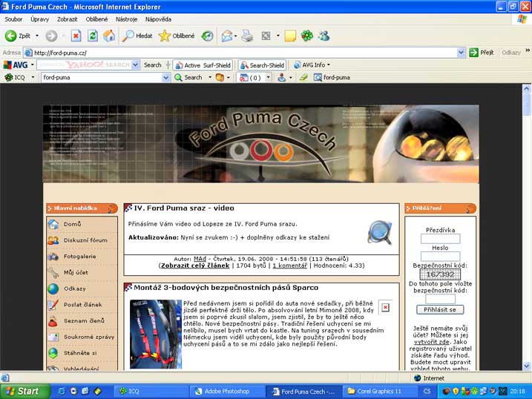This screenshot has height=399, width=532.
Task: Go to Home page icon
Action: (x=109, y=36)
